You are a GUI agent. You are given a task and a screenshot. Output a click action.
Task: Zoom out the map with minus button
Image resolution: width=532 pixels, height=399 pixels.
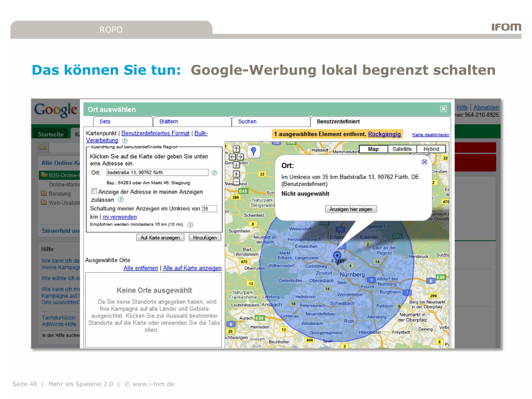coord(236,181)
